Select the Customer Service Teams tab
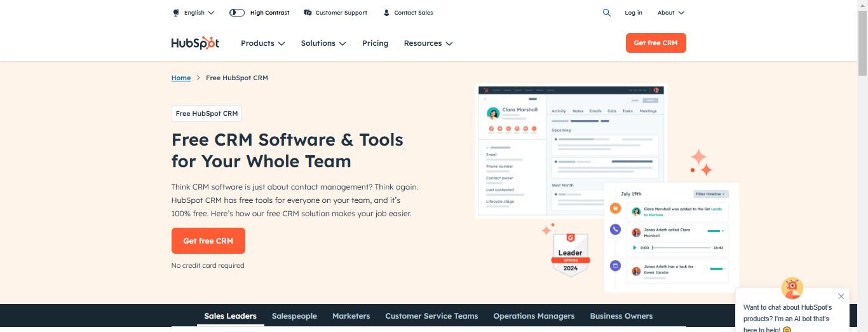Image resolution: width=868 pixels, height=332 pixels. [431, 316]
